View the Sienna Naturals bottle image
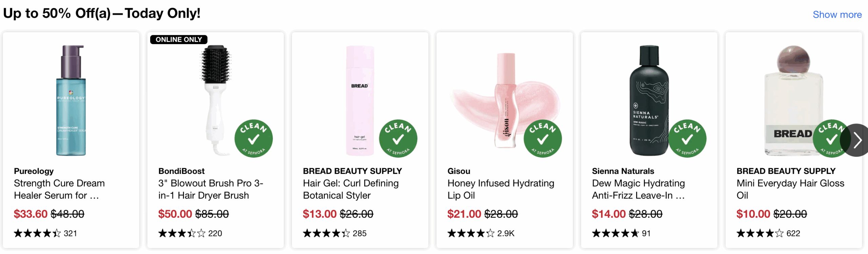The width and height of the screenshot is (868, 254). [649, 100]
